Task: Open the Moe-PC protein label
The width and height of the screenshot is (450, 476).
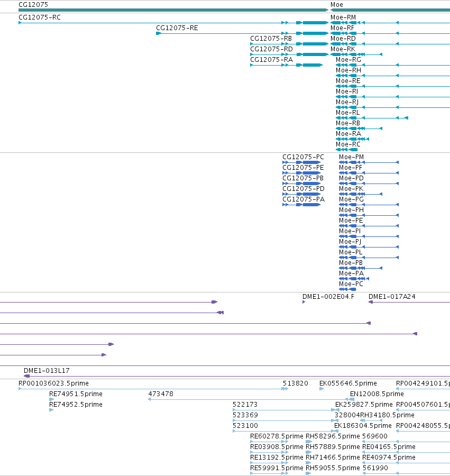Action: [x=351, y=284]
